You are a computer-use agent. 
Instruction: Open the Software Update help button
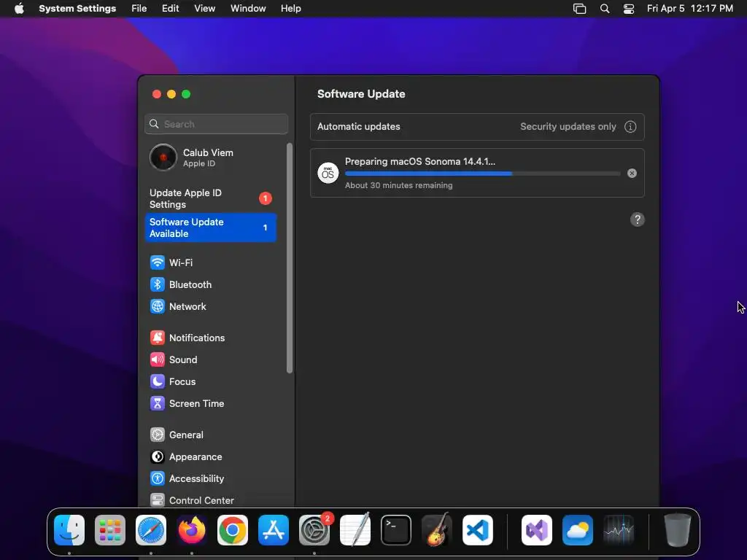638,219
